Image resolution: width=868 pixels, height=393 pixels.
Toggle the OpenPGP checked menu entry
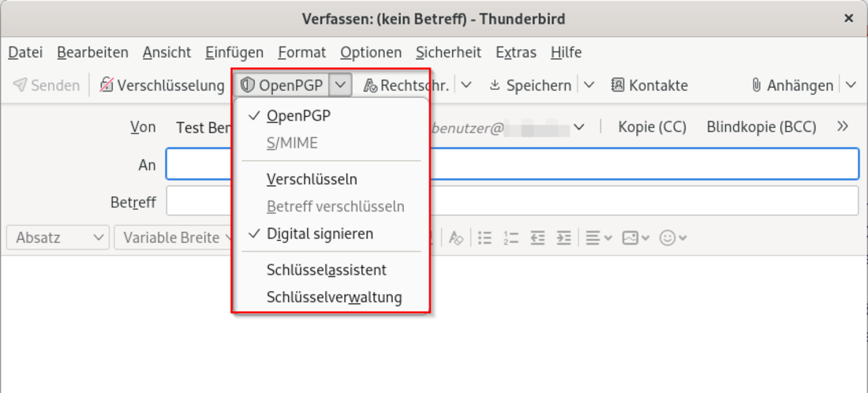pos(331,116)
